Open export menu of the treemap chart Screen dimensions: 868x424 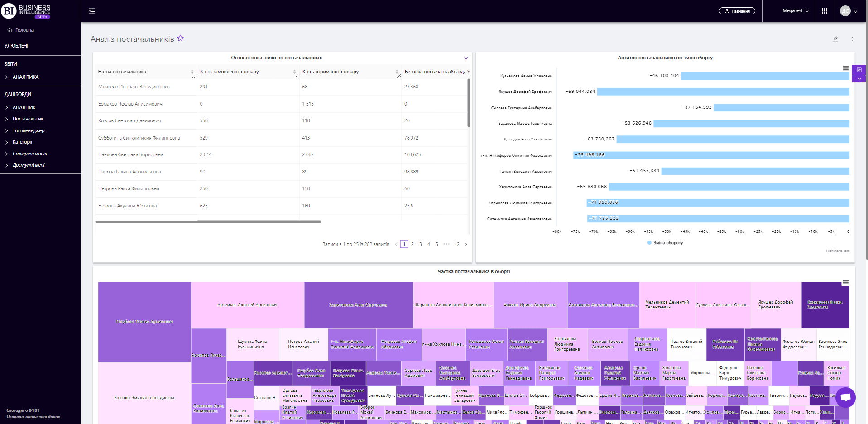(846, 282)
